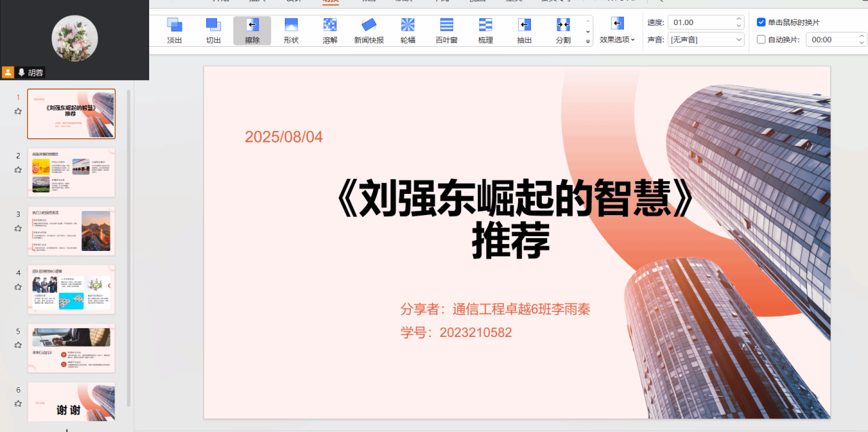Select the 百叶窗 blinds transition

446,31
